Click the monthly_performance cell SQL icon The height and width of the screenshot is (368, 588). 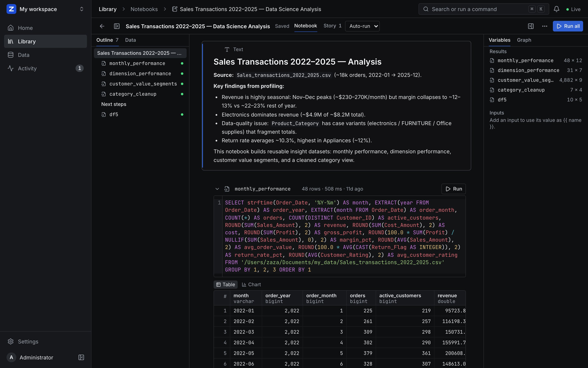point(227,189)
